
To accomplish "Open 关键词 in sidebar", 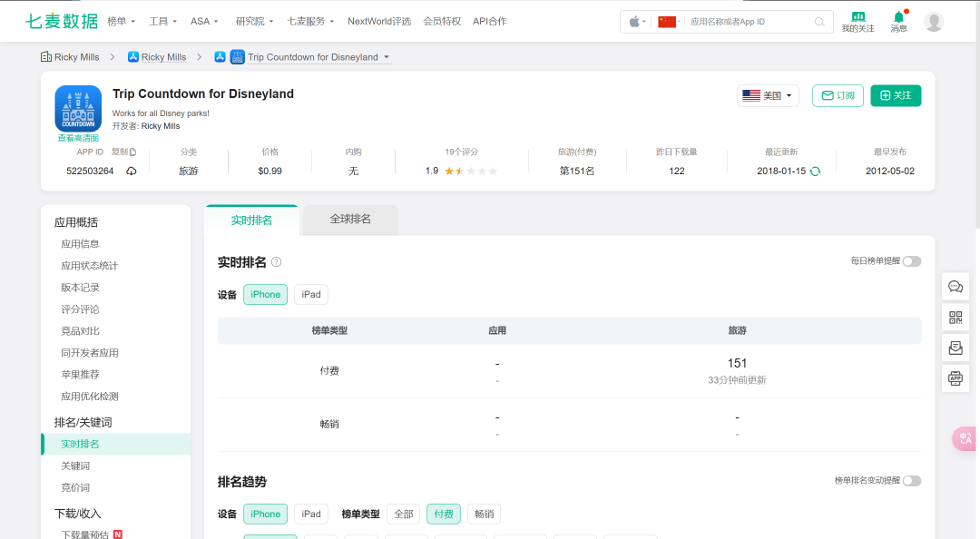I will (x=75, y=465).
